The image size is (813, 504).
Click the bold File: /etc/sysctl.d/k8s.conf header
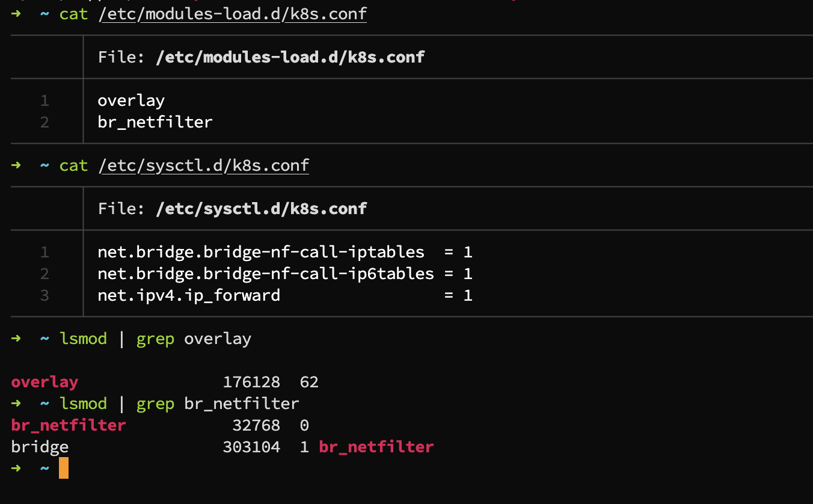(232, 209)
